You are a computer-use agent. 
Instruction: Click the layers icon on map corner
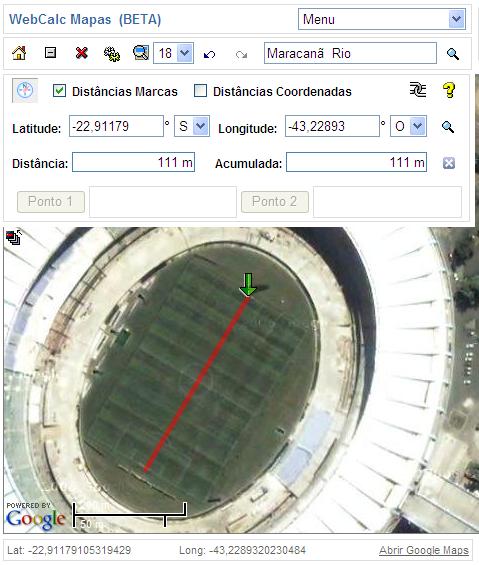[x=14, y=237]
